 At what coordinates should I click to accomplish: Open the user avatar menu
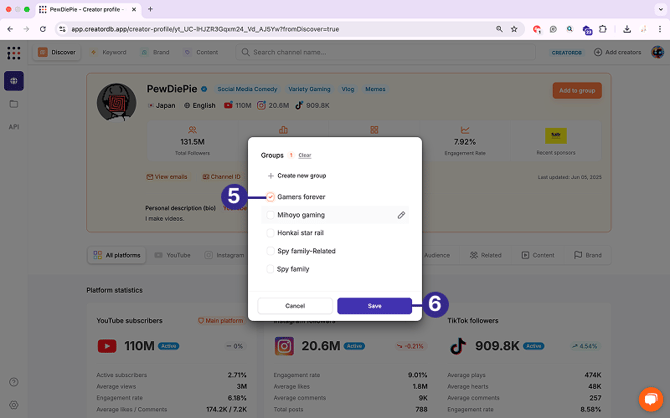click(x=657, y=52)
